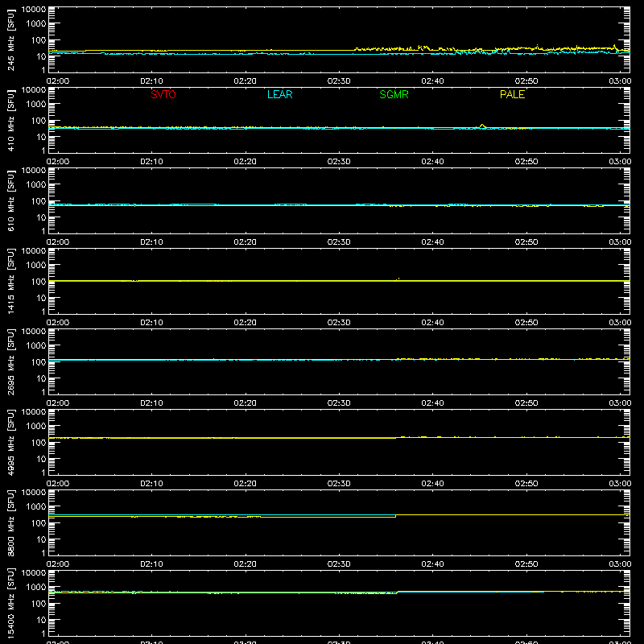Screen dimensions: 644x644
Task: Click the 100 y-axis value of 610 MHz panel
Action: point(39,201)
